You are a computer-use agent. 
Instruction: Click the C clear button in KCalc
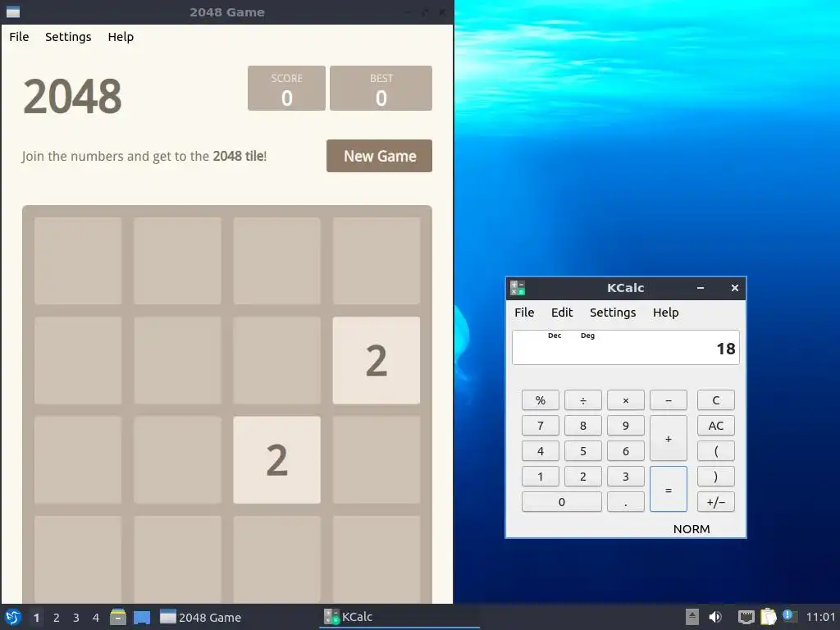click(715, 400)
